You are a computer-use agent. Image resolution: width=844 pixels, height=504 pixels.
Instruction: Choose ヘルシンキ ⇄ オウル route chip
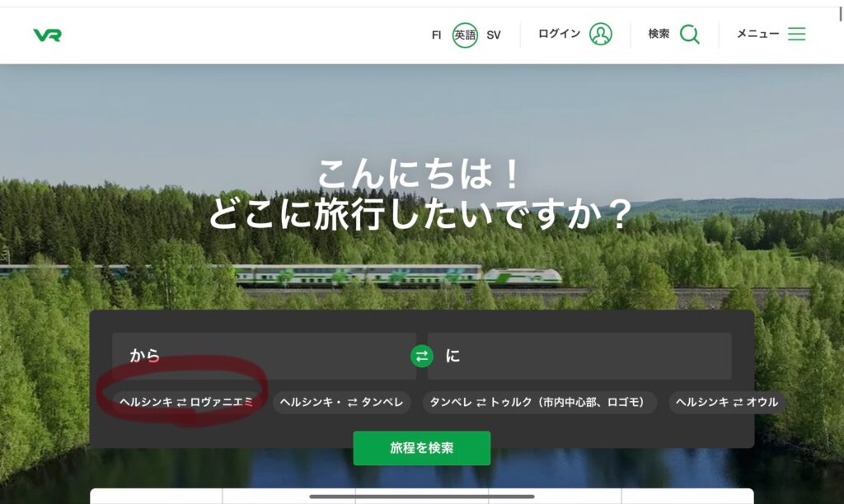[727, 402]
